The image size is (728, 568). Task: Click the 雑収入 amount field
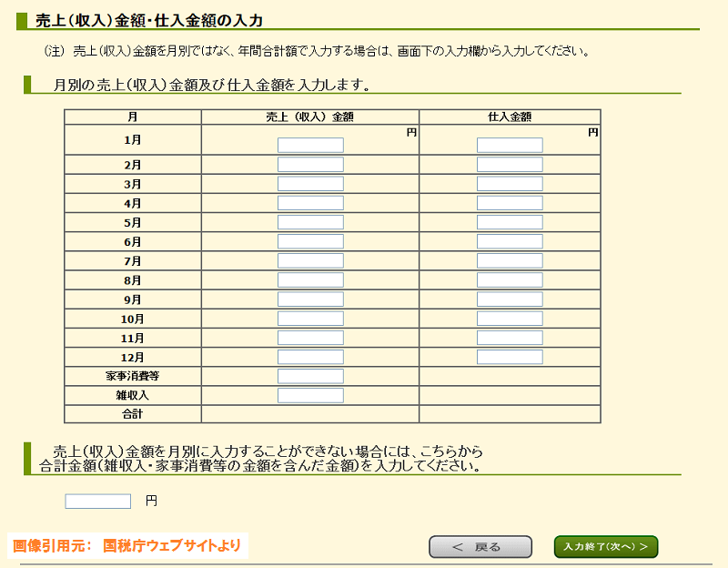tap(310, 396)
